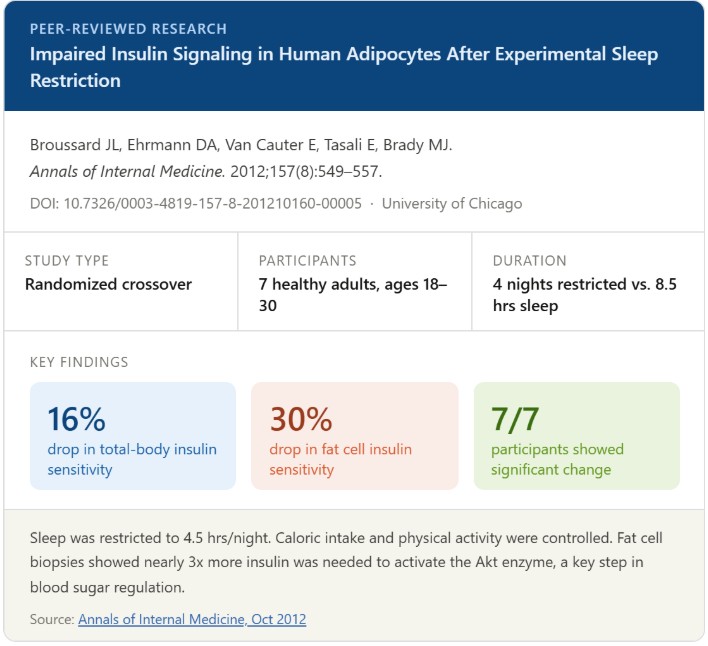Select the 7 healthy adults text
The height and width of the screenshot is (646, 708).
tap(353, 295)
